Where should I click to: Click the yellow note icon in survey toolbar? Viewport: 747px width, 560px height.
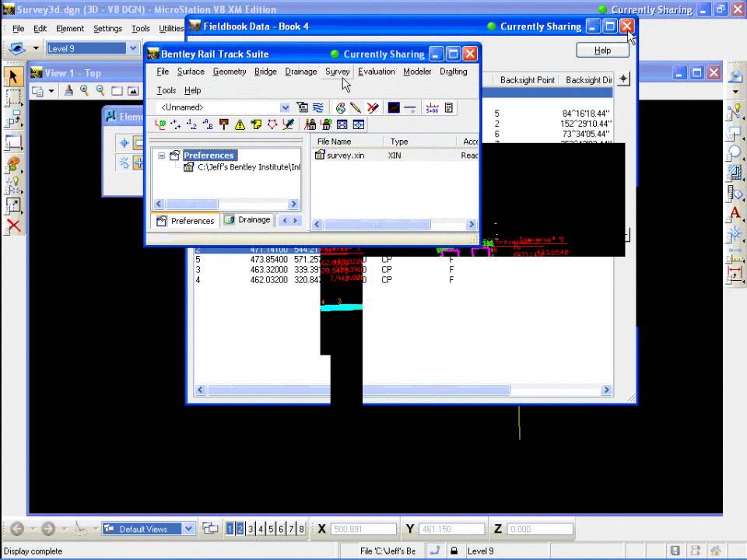pyautogui.click(x=256, y=124)
